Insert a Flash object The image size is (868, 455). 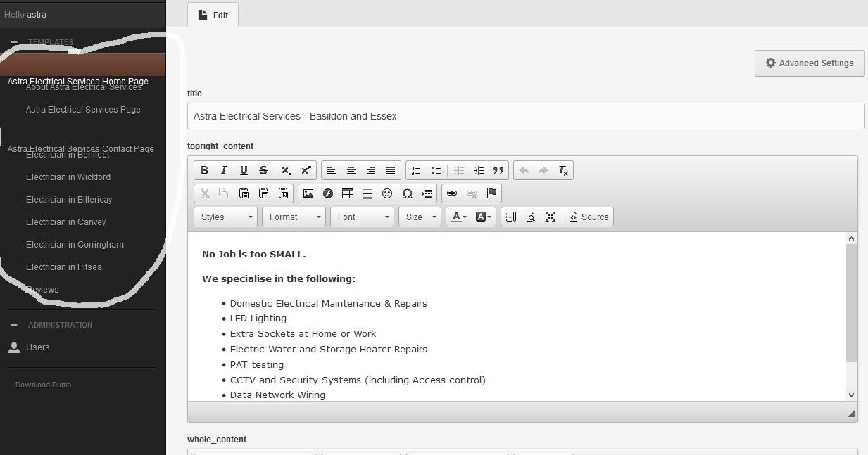click(x=328, y=193)
